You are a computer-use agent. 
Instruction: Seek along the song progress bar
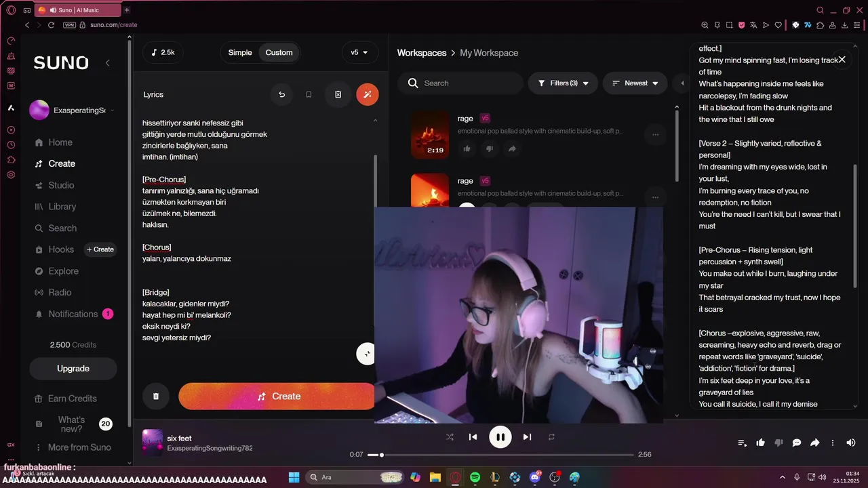[500, 455]
